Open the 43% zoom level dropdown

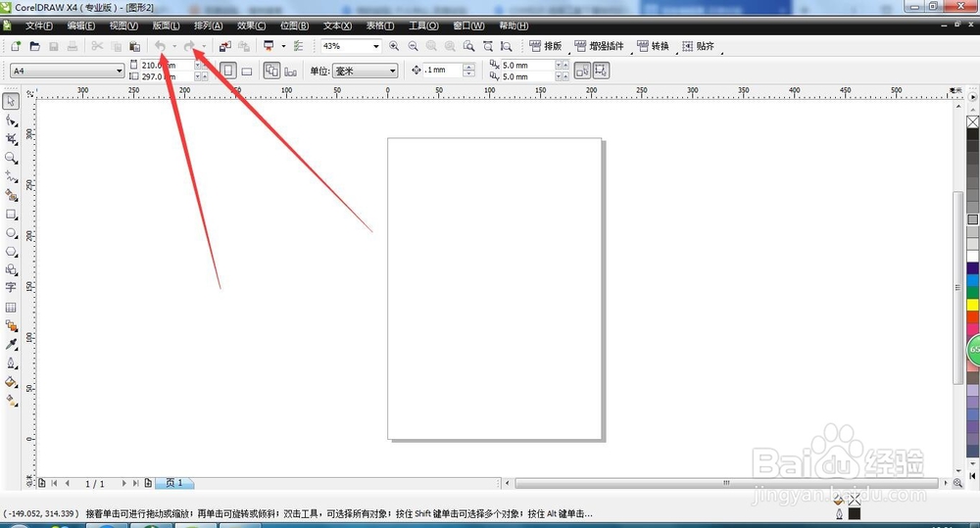(x=375, y=46)
